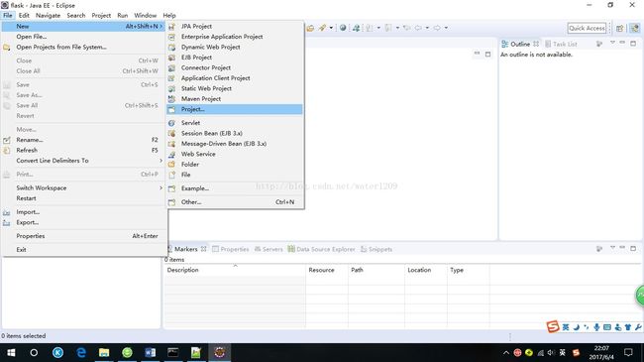Sort markers by Resource column header

click(x=327, y=270)
